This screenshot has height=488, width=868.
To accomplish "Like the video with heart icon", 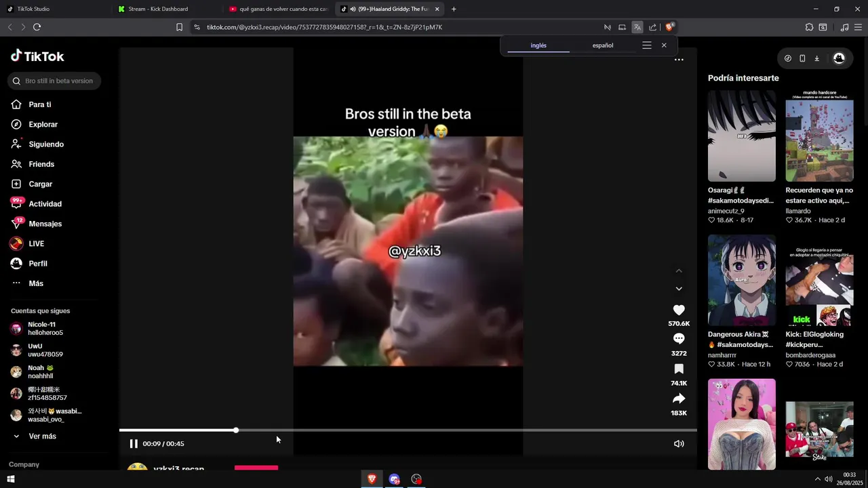I will point(679,310).
